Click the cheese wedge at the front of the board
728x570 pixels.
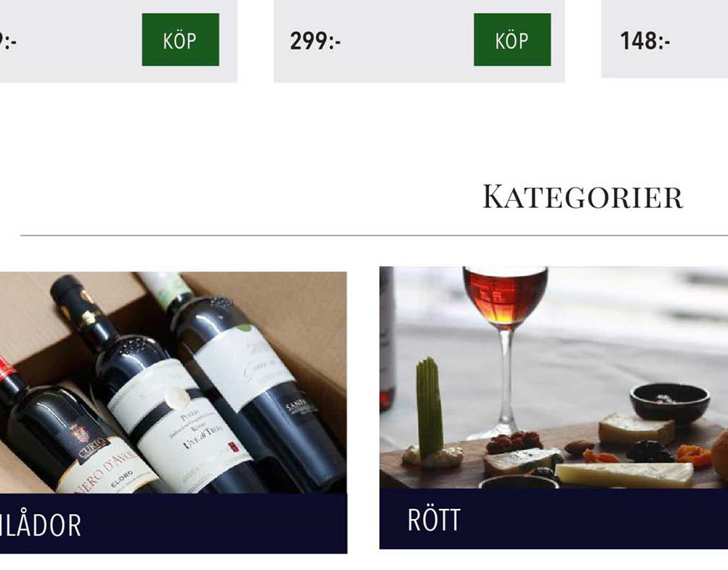pos(624,475)
